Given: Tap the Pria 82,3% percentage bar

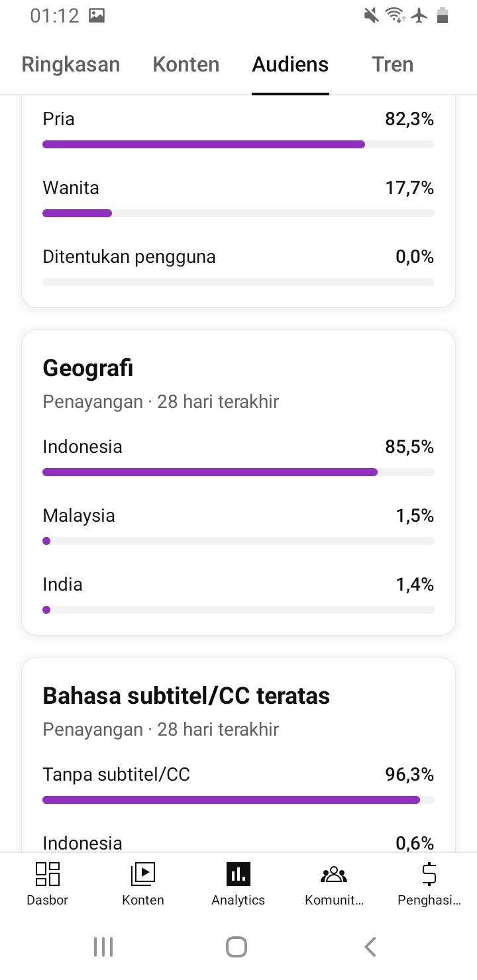Looking at the screenshot, I should pos(238,144).
